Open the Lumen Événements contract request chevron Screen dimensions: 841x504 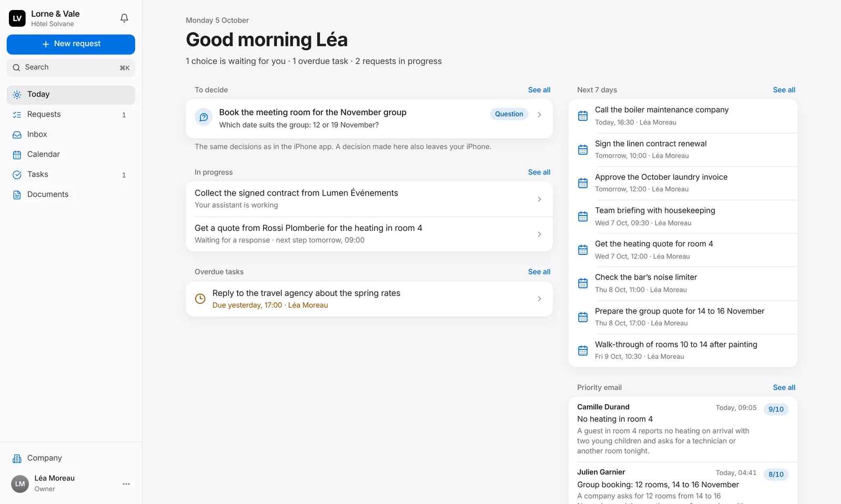pos(539,199)
